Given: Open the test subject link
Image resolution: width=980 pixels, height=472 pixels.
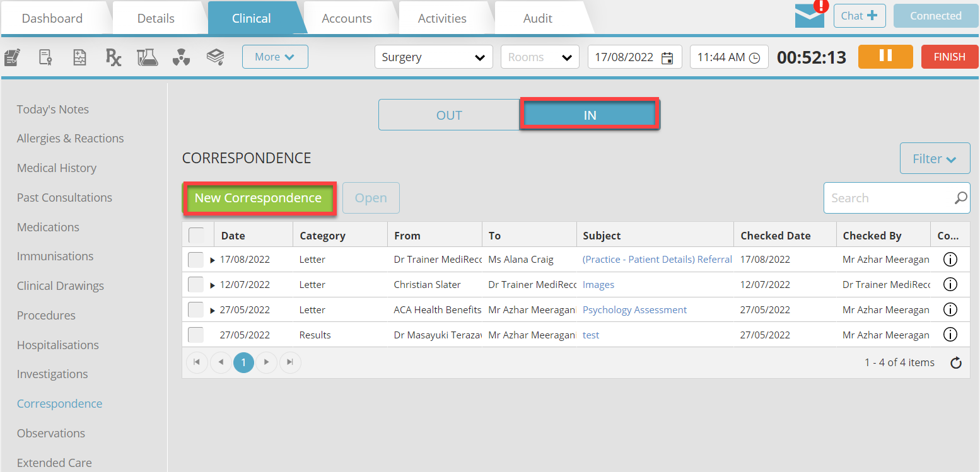Looking at the screenshot, I should coord(591,335).
